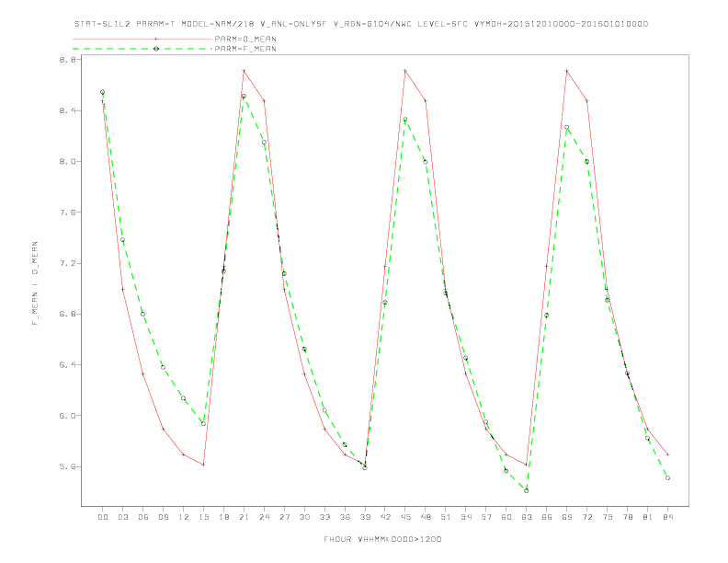Click the 45 x-axis tick label

[405, 517]
